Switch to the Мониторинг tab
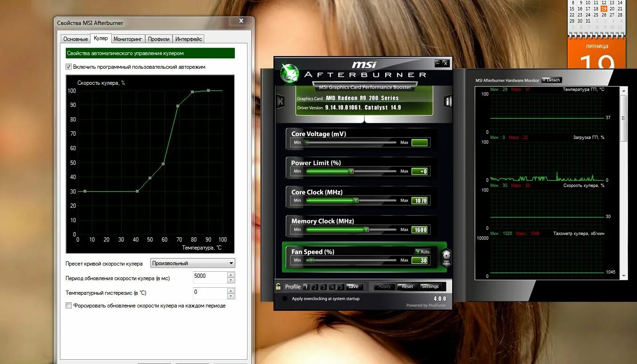Screen dimensions: 637x364 point(128,39)
